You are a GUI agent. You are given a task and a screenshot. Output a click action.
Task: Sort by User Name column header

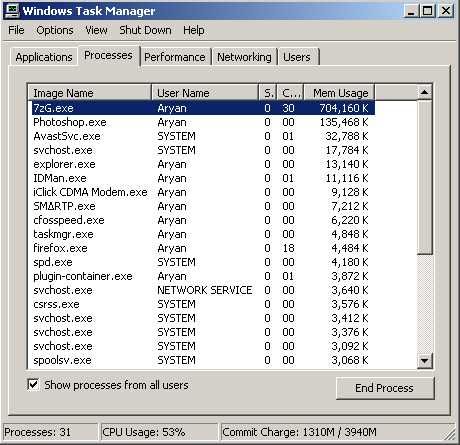pyautogui.click(x=205, y=93)
